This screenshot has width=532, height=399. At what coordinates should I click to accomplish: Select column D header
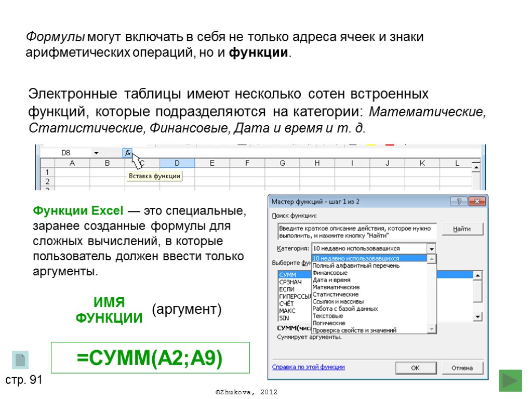(177, 163)
